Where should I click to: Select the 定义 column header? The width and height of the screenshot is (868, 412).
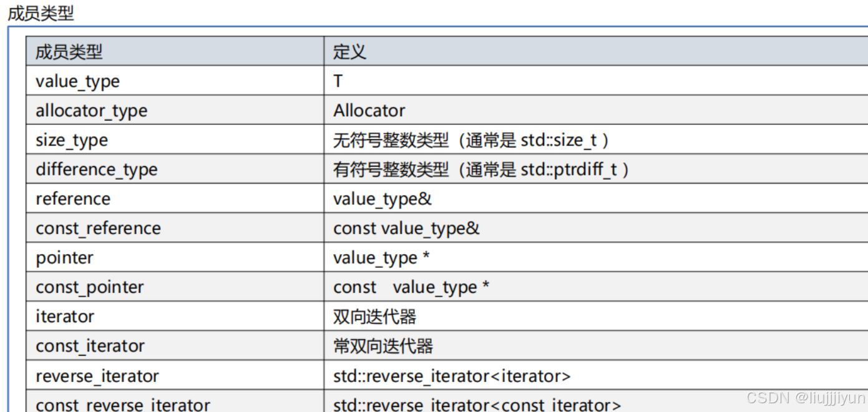(x=344, y=51)
